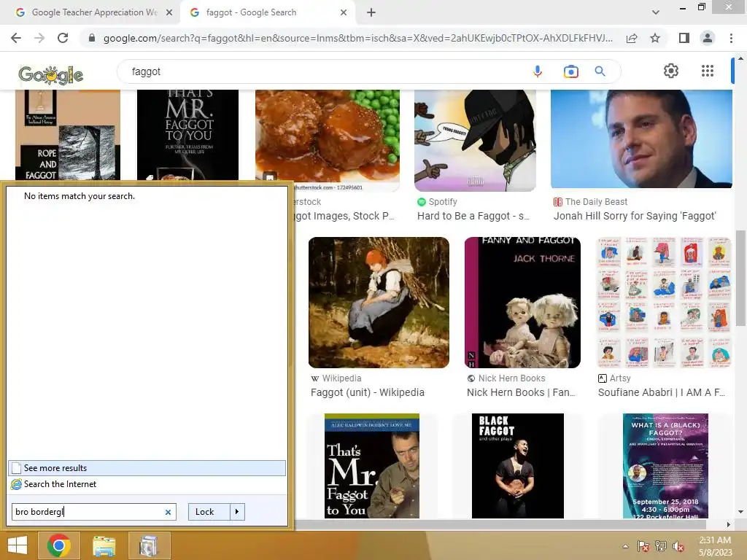Open the Wikipedia painting thumbnail
Image resolution: width=747 pixels, height=560 pixels.
pos(379,303)
